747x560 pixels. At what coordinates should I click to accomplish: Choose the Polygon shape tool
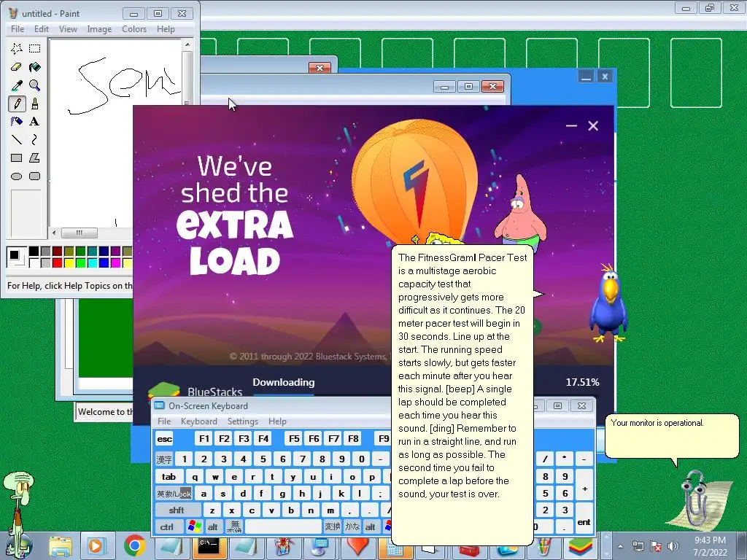(34, 157)
